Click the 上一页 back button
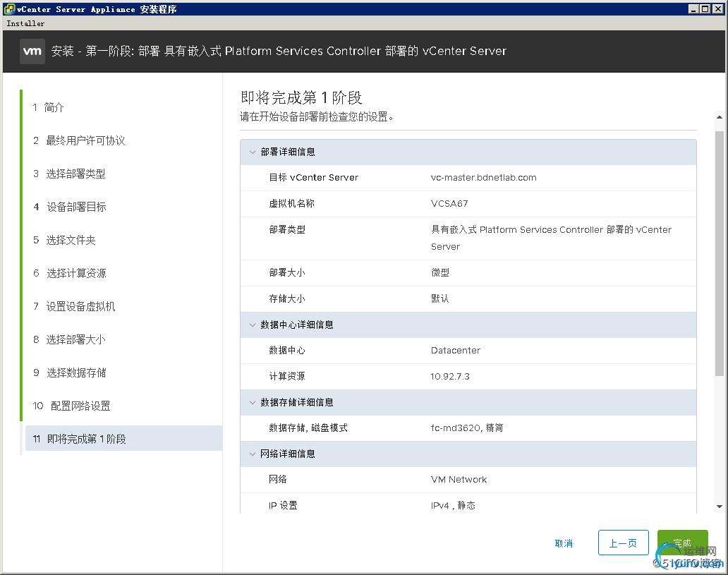This screenshot has height=575, width=728. [x=623, y=543]
